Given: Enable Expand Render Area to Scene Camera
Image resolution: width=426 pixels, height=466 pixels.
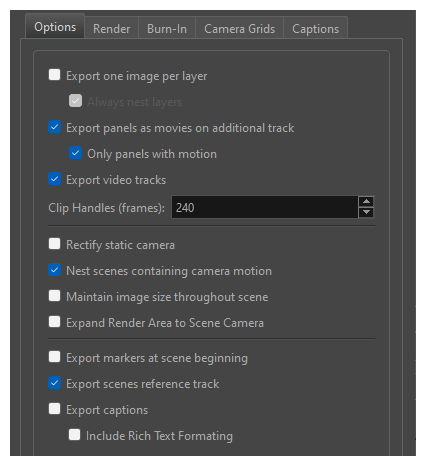Looking at the screenshot, I should click(x=54, y=322).
